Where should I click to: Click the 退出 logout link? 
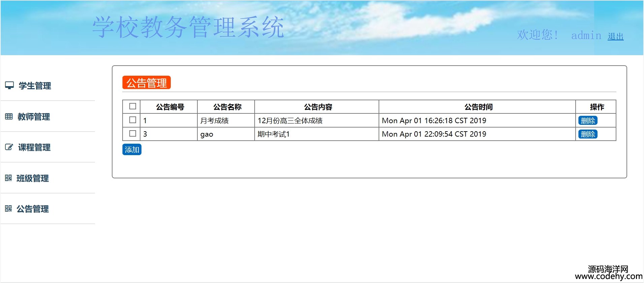pyautogui.click(x=615, y=36)
